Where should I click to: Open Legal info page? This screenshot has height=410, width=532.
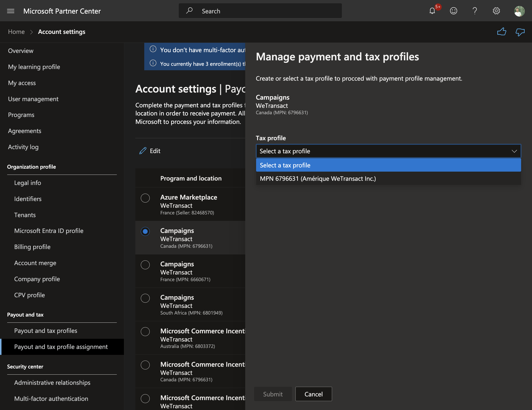coord(27,183)
